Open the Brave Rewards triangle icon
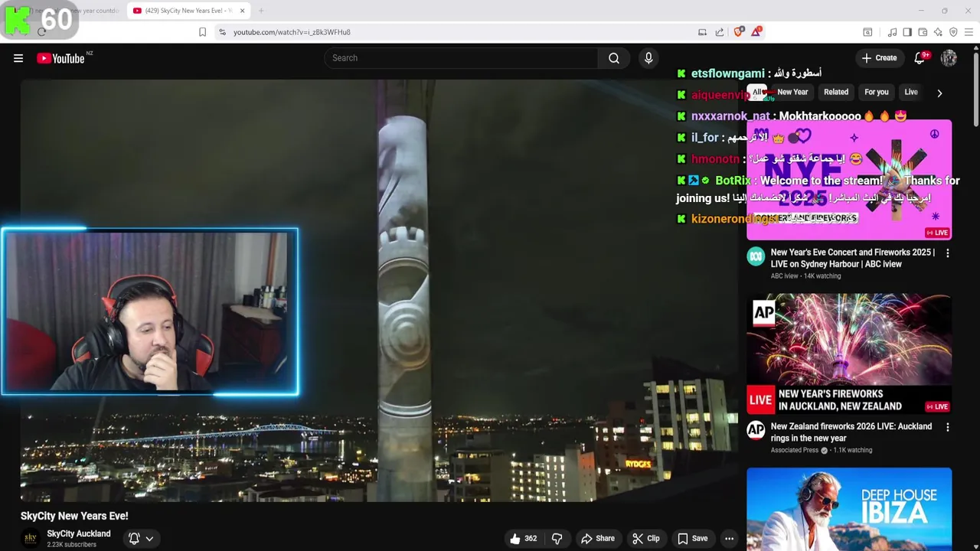This screenshot has width=980, height=551. coord(756,31)
